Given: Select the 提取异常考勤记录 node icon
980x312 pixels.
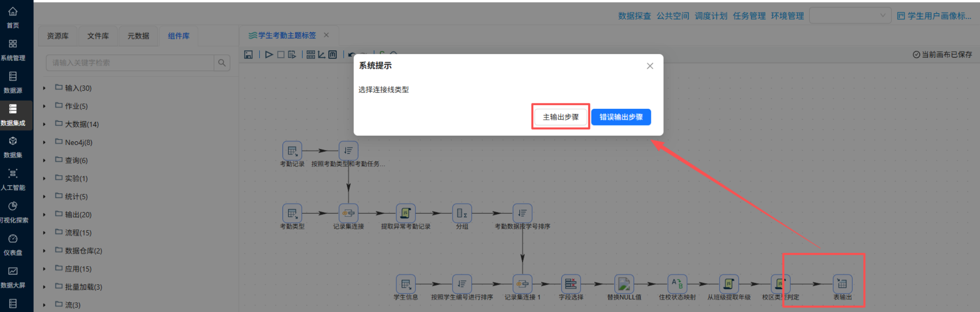Looking at the screenshot, I should click(x=405, y=213).
